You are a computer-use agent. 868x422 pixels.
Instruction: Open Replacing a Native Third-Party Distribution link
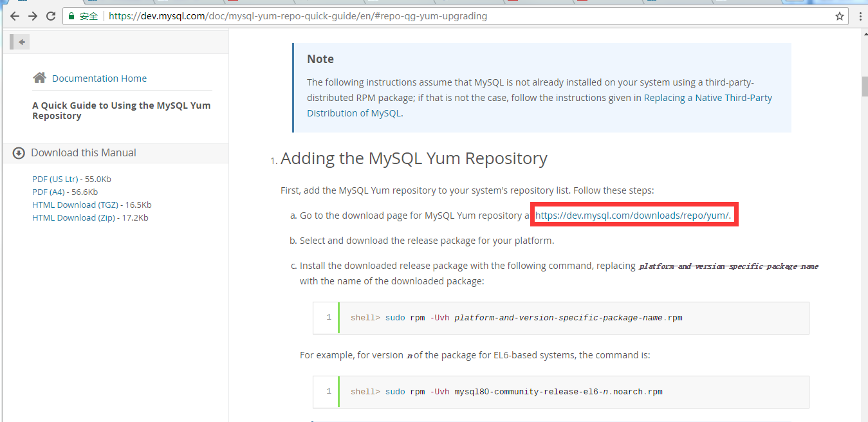coord(539,105)
